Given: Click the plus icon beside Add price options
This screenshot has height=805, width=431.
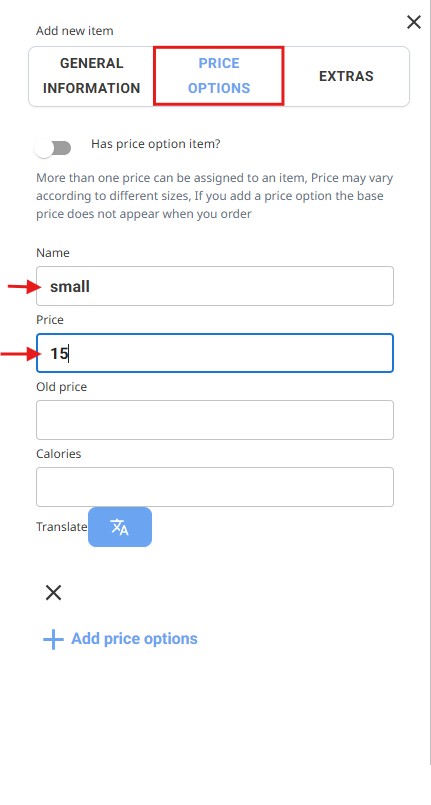Looking at the screenshot, I should tap(53, 640).
